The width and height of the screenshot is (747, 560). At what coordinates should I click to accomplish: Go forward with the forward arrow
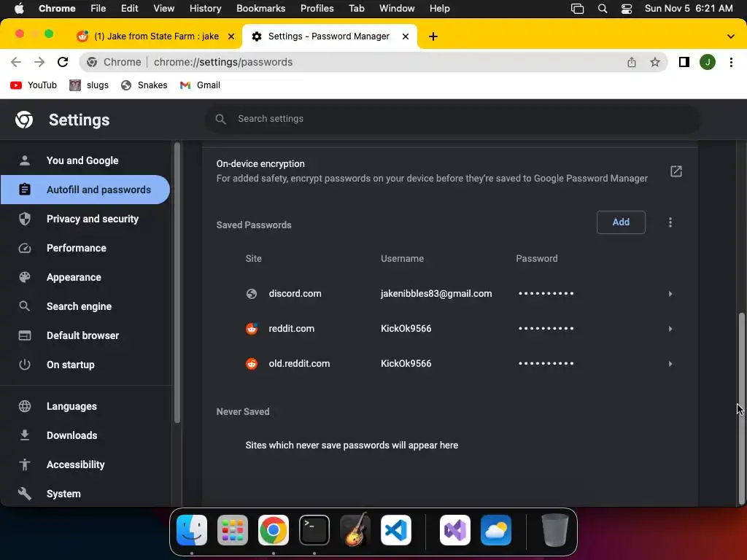tap(39, 62)
